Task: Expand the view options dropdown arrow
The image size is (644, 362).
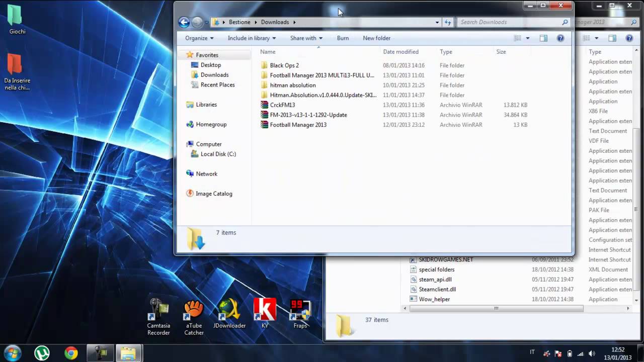Action: tap(528, 38)
